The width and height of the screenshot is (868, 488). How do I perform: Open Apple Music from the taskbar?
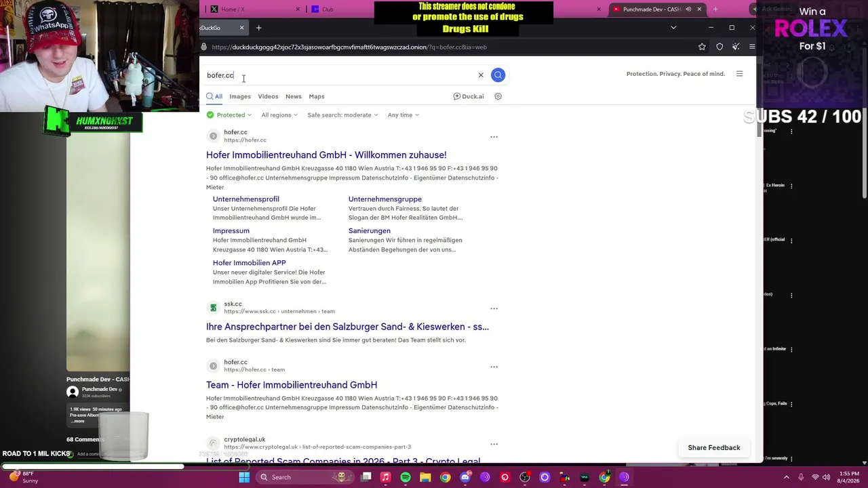point(385,477)
